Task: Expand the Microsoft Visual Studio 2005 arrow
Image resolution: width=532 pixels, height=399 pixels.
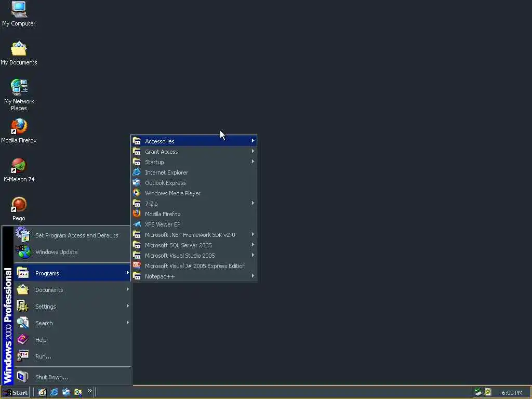Action: tap(253, 255)
